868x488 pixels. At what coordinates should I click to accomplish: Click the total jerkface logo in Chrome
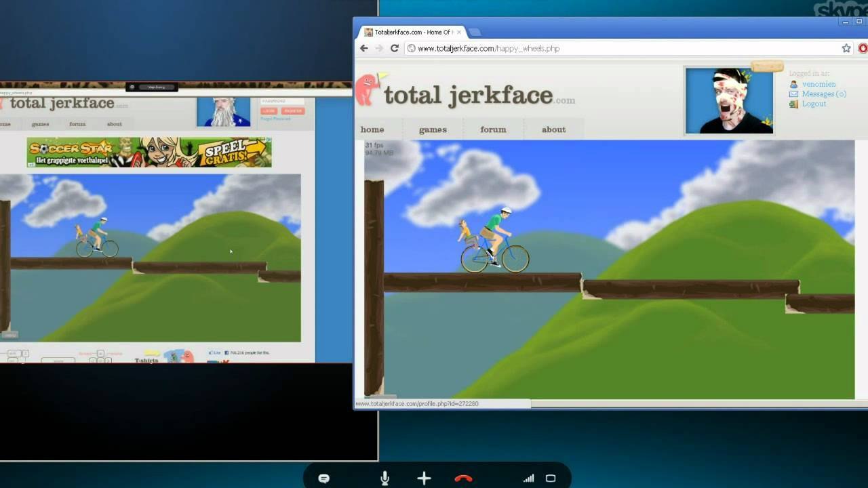479,95
